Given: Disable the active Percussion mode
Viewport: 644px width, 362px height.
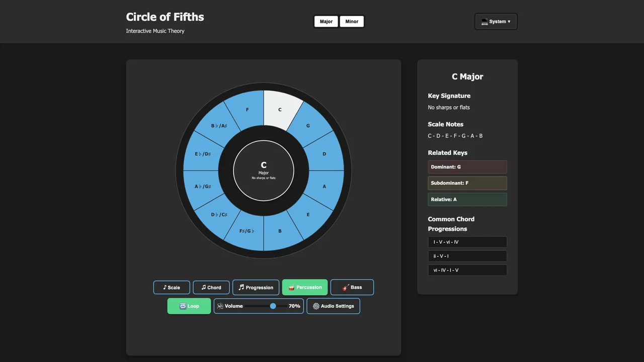Looking at the screenshot, I should pyautogui.click(x=304, y=287).
